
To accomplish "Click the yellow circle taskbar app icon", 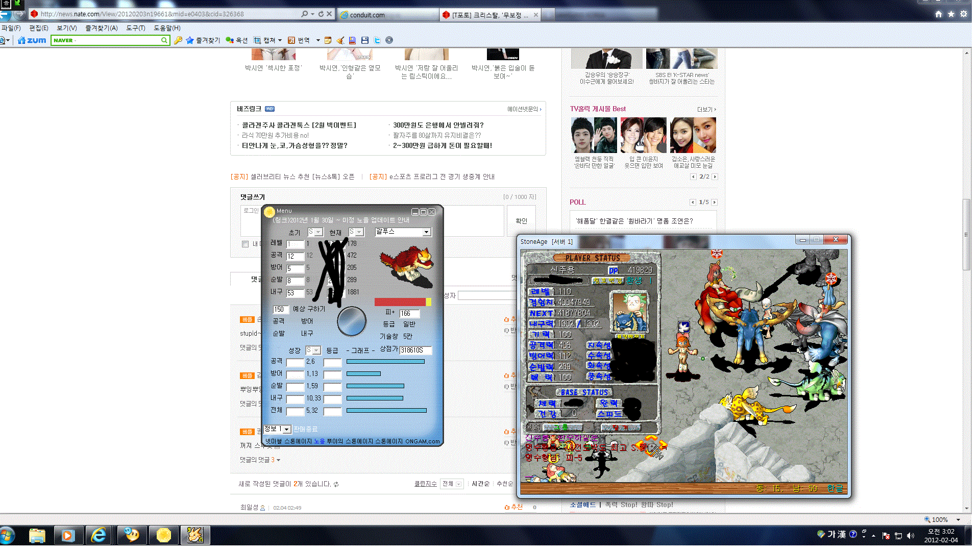I will [x=163, y=535].
